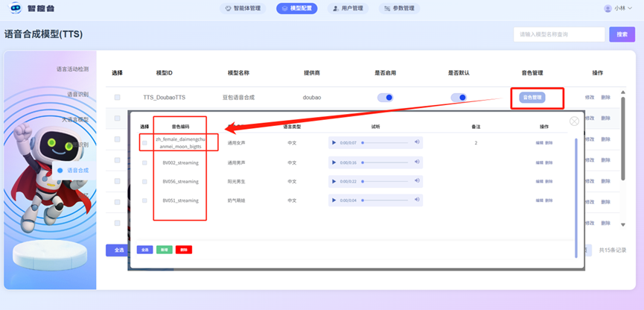Expand the 小林 user dropdown
This screenshot has height=310, width=644.
click(630, 9)
